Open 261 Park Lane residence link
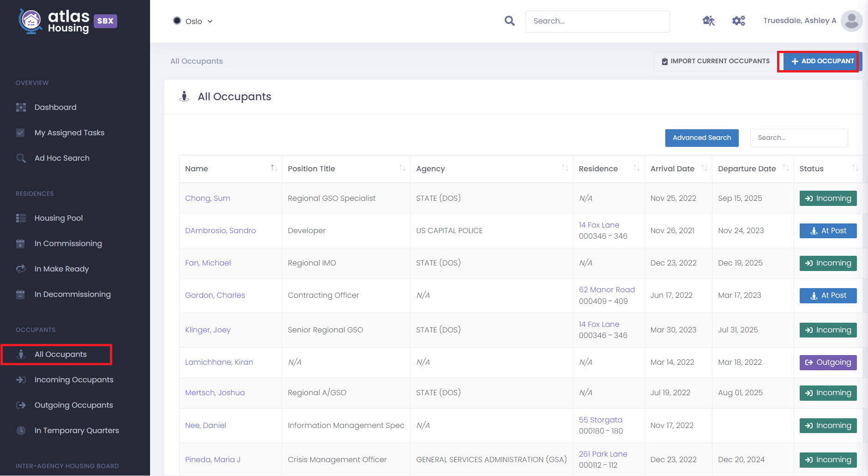This screenshot has width=868, height=476. coord(603,454)
